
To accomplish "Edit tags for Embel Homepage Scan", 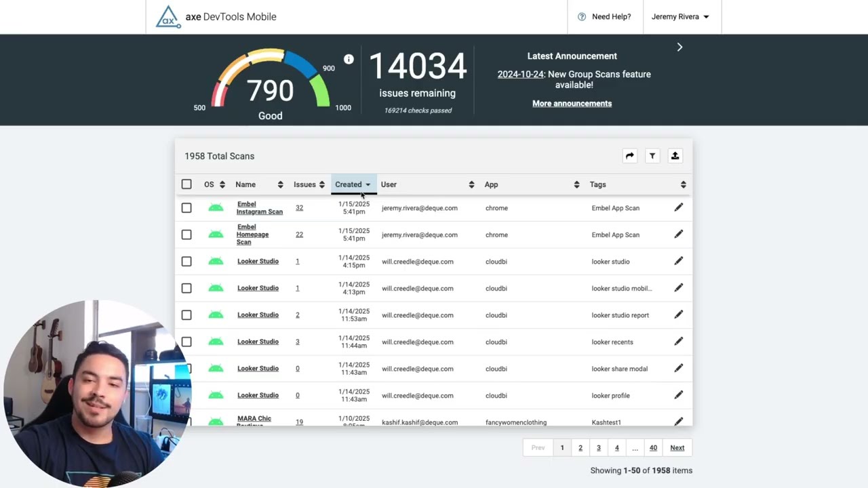I will click(678, 235).
